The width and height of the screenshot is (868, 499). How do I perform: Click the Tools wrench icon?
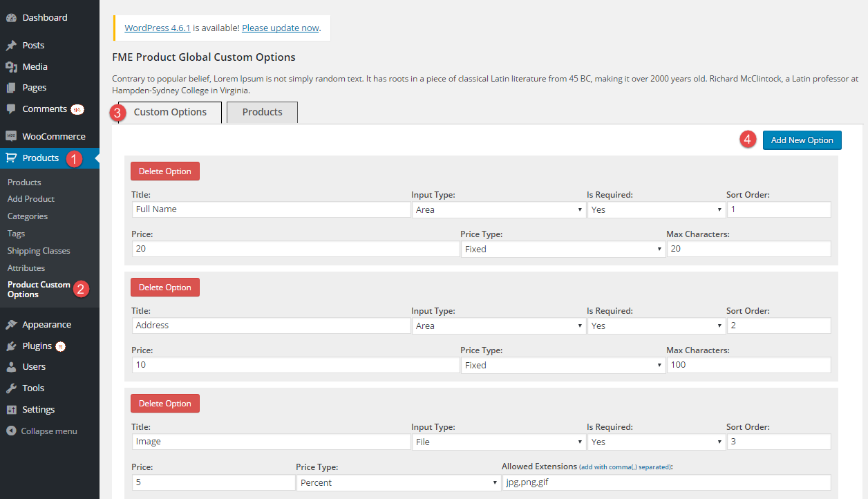click(11, 388)
